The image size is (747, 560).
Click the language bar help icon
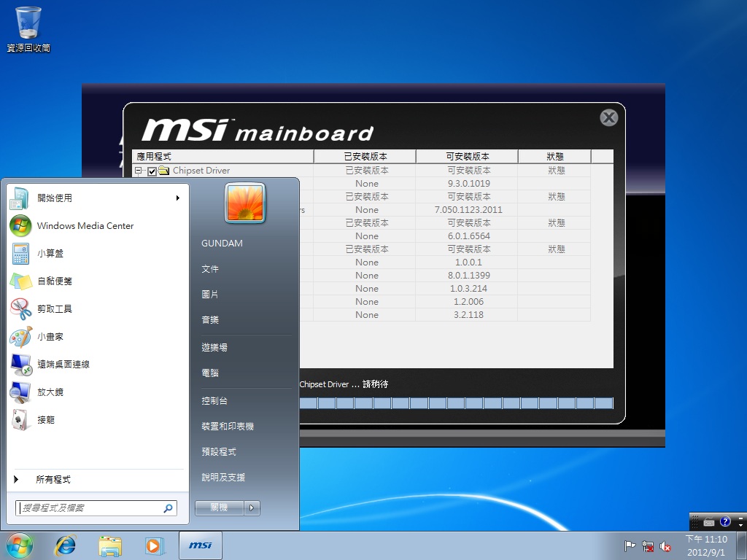[x=725, y=522]
